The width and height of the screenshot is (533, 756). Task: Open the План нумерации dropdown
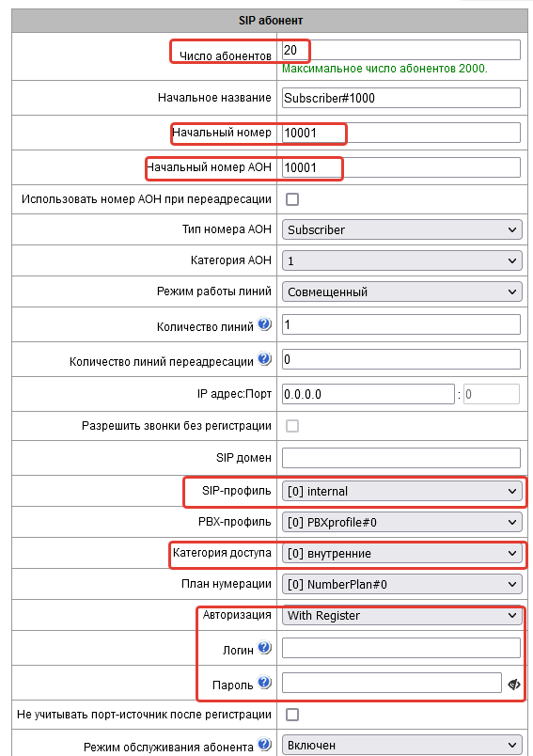pos(401,584)
